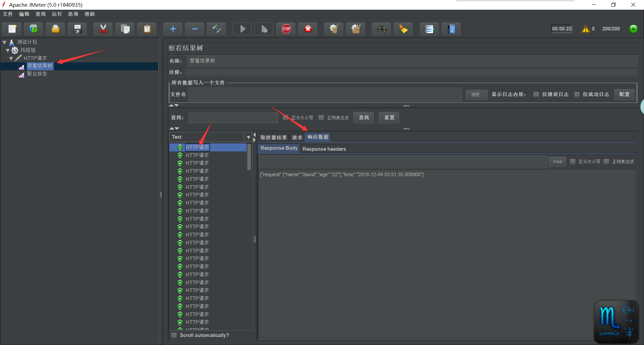The height and width of the screenshot is (345, 644).
Task: Click the 查找 search button
Action: click(x=364, y=118)
